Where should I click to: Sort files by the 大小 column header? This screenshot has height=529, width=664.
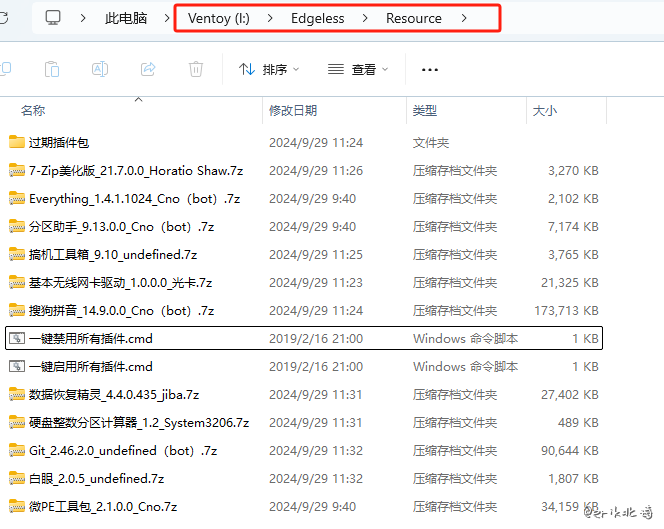(x=545, y=110)
